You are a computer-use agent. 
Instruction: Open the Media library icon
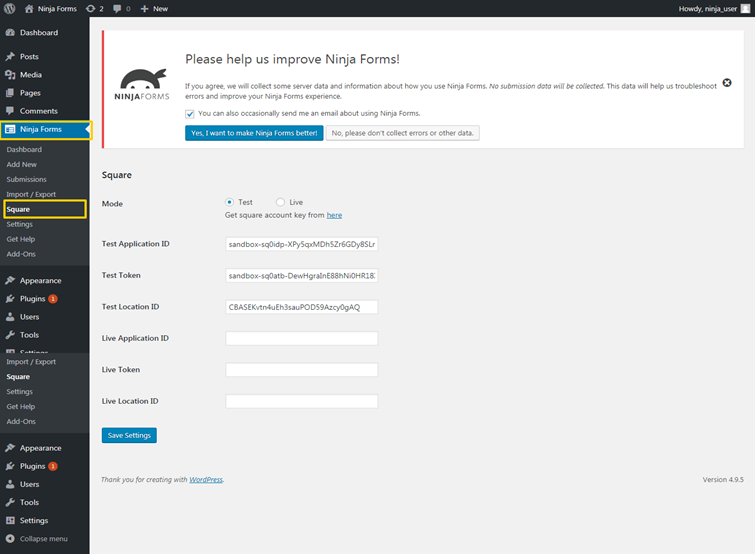[10, 75]
